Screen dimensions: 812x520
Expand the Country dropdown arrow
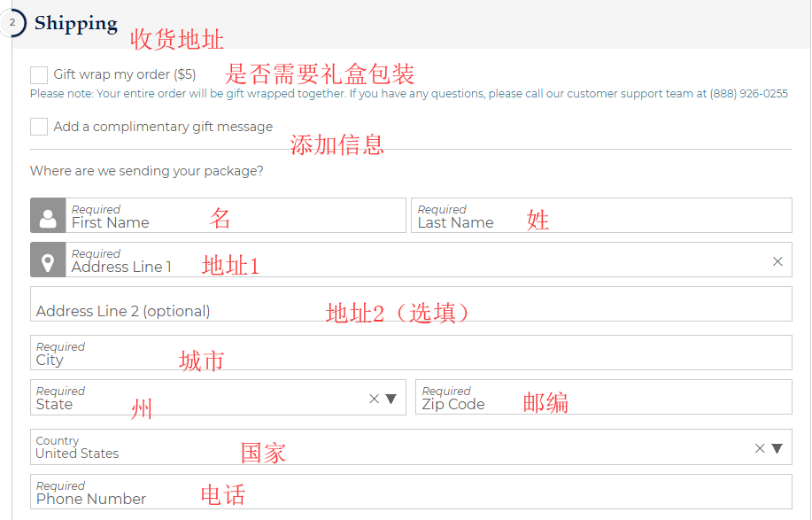(777, 448)
